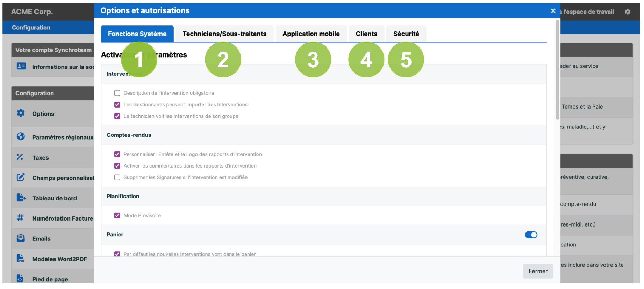Viewport: 644px width, 289px height.
Task: Check Description de l'intervention obligatoire
Action: [x=117, y=93]
